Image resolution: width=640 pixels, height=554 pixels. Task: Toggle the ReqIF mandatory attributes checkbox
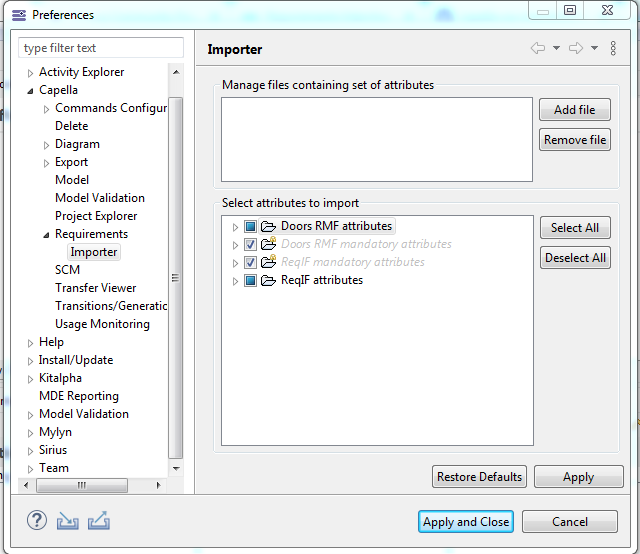[250, 263]
